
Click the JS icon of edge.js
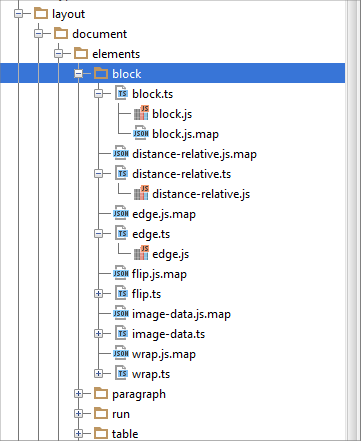141,253
